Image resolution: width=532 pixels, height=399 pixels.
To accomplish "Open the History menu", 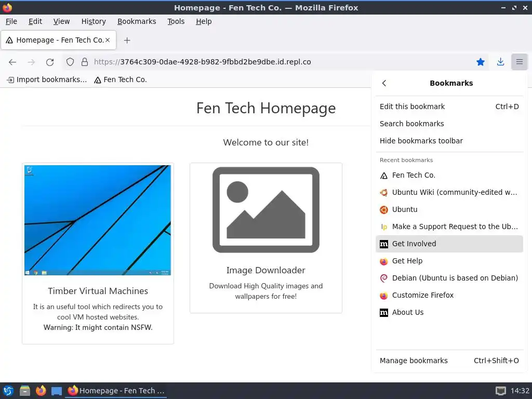I will coord(94,21).
